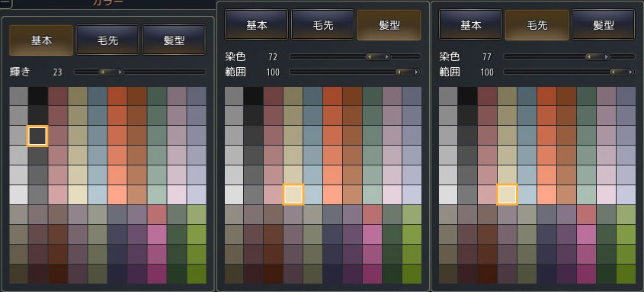Pick the darkest green swatch in 染色 72 panel

392,274
